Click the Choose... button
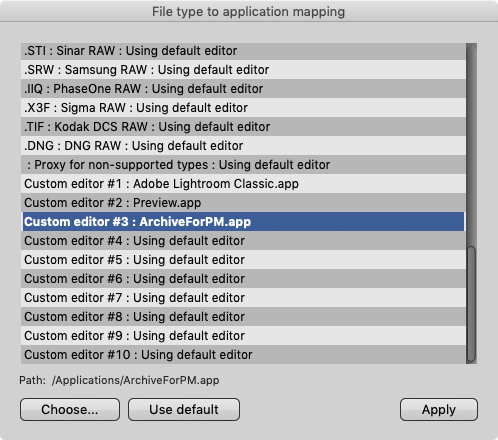This screenshot has width=498, height=440. tap(70, 409)
